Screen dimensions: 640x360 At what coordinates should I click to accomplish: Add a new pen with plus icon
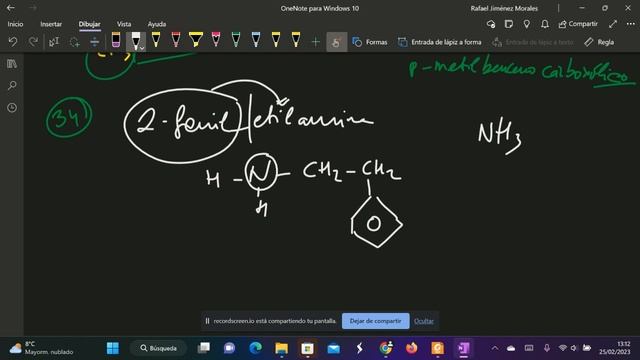point(316,42)
